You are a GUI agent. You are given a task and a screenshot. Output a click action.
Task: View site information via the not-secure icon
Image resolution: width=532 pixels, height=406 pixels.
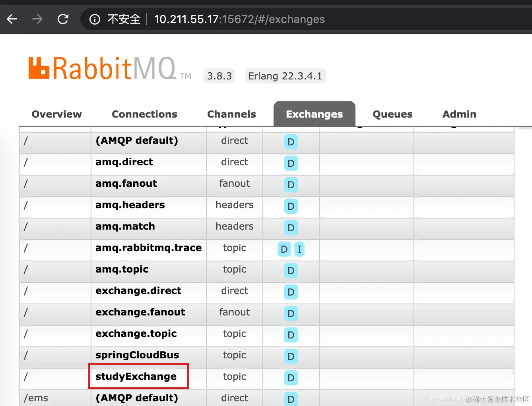[95, 19]
